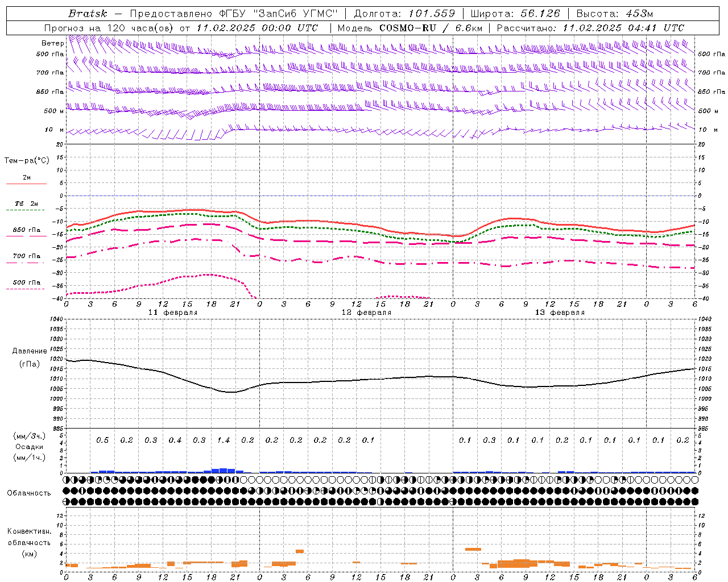Click the '(мм/1ч.)' precipitation unit label
The image size is (728, 582).
click(30, 458)
